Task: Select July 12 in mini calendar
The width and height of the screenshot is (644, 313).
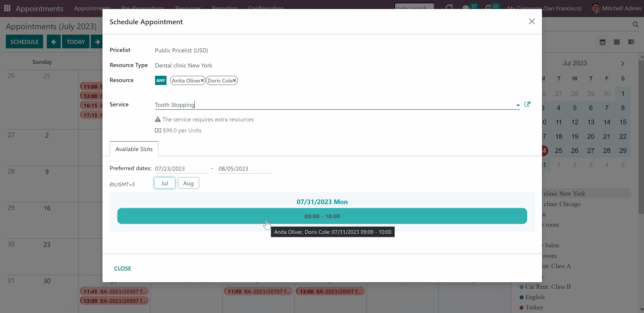Action: [575, 122]
